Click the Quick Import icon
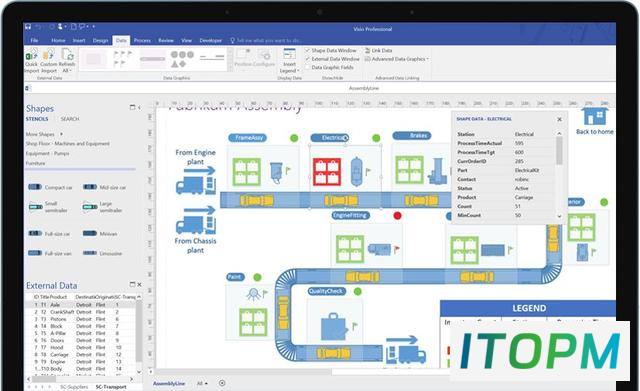 coord(31,54)
